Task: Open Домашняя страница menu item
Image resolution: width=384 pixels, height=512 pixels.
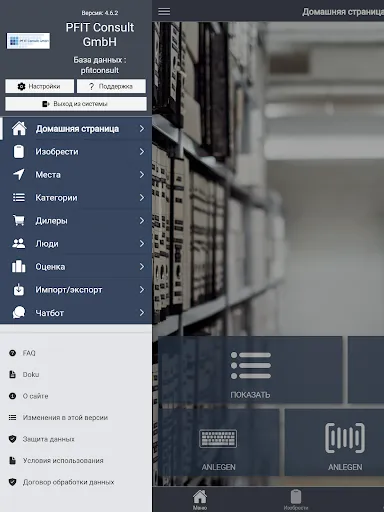Action: pos(76,129)
